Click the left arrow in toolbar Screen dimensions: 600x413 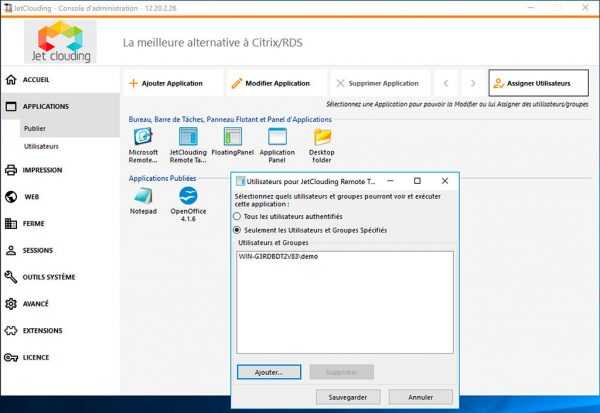point(446,83)
